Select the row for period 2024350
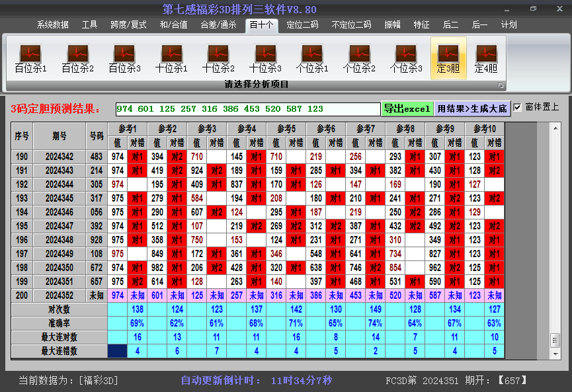This screenshot has width=572, height=392. point(257,268)
